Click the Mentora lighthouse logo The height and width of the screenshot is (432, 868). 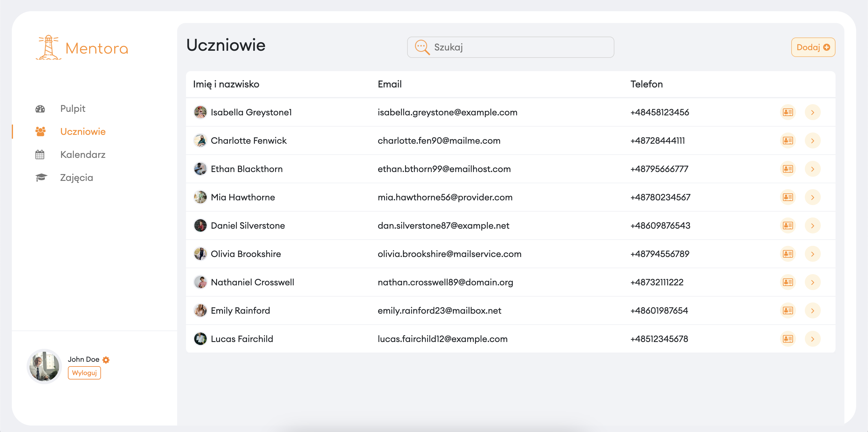[x=48, y=48]
